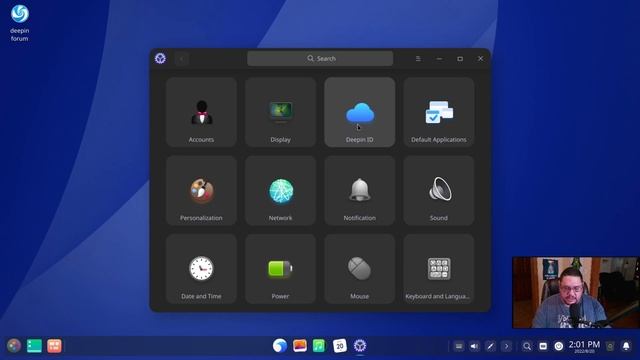Open the Control Center hamburger menu
This screenshot has height=360, width=640.
pos(418,59)
